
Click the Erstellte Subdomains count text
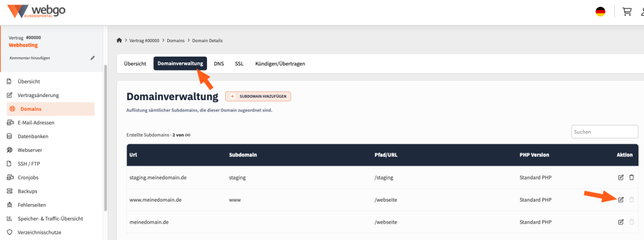158,135
